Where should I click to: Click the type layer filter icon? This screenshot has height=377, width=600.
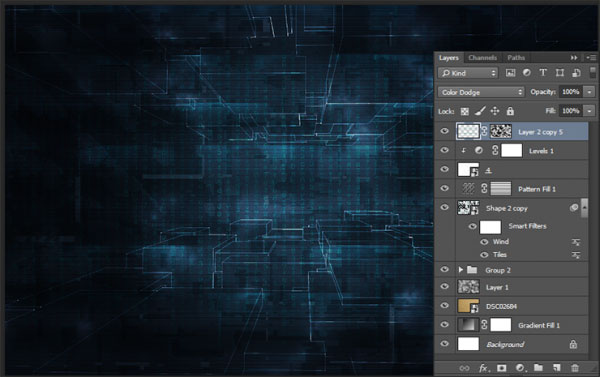pos(543,72)
